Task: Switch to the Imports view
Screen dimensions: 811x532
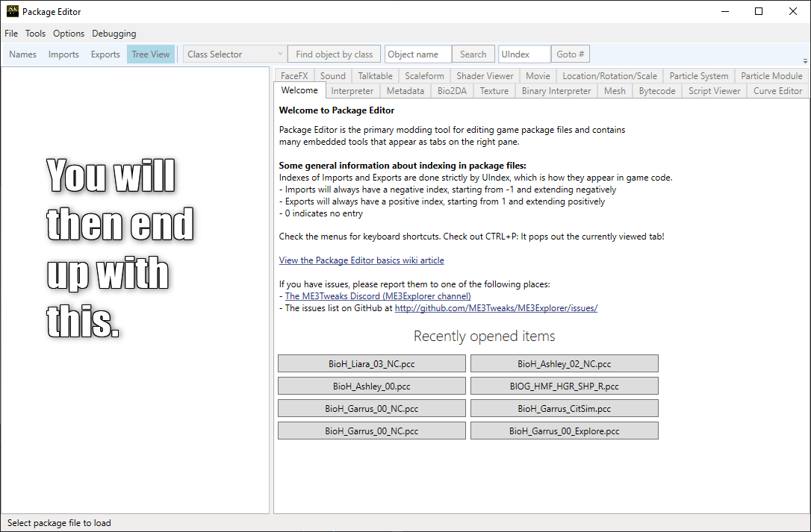Action: (x=63, y=54)
